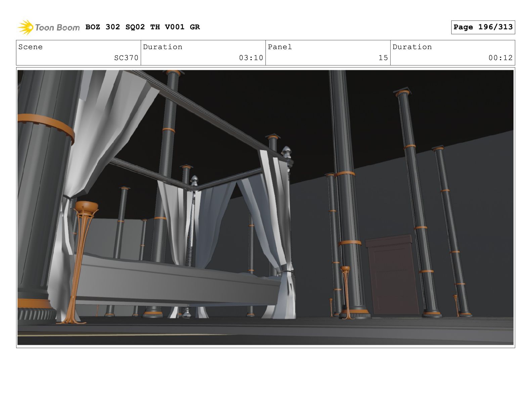Click the Toon Boom wordmark text

[57, 28]
